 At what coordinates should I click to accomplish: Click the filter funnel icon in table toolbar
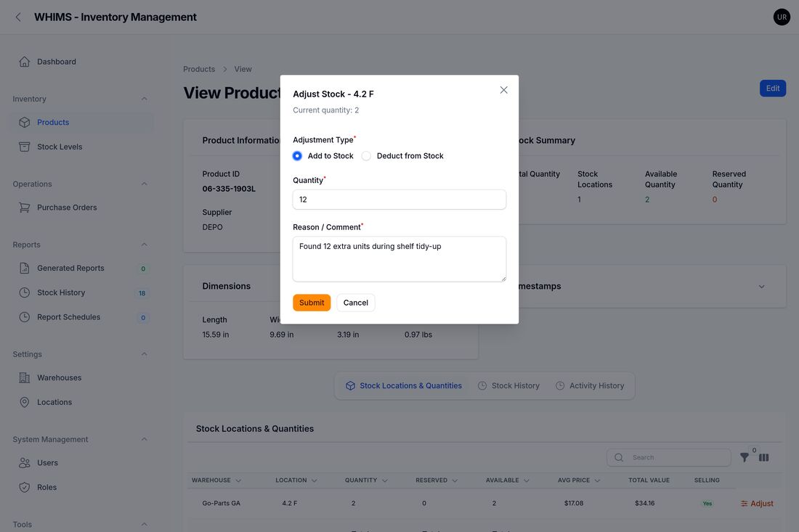(x=745, y=458)
